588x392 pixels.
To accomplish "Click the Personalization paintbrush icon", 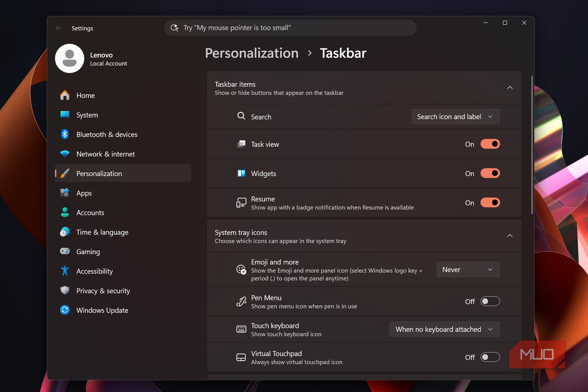I will [x=65, y=173].
